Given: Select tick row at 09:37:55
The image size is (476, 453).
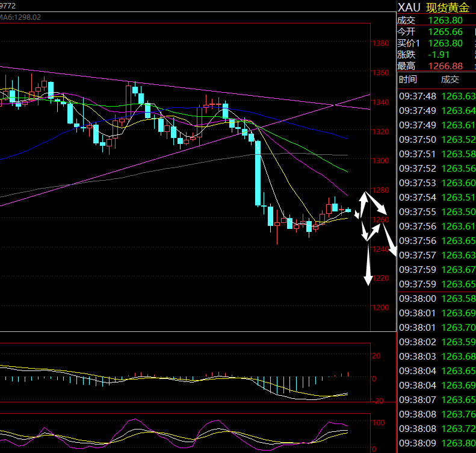Looking at the screenshot, I should [x=436, y=212].
